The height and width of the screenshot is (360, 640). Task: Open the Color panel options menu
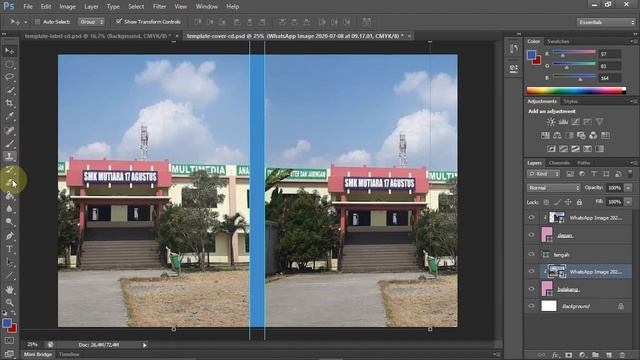click(x=633, y=41)
